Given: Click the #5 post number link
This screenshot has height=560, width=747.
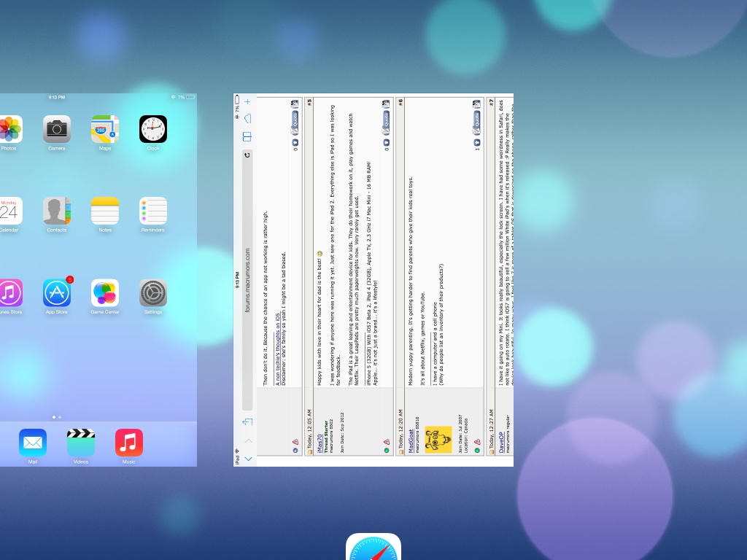Looking at the screenshot, I should click(309, 101).
